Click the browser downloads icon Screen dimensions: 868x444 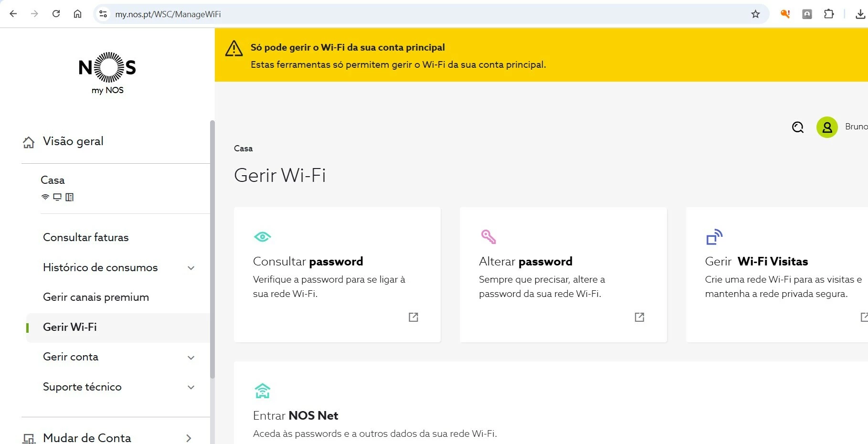coord(860,14)
